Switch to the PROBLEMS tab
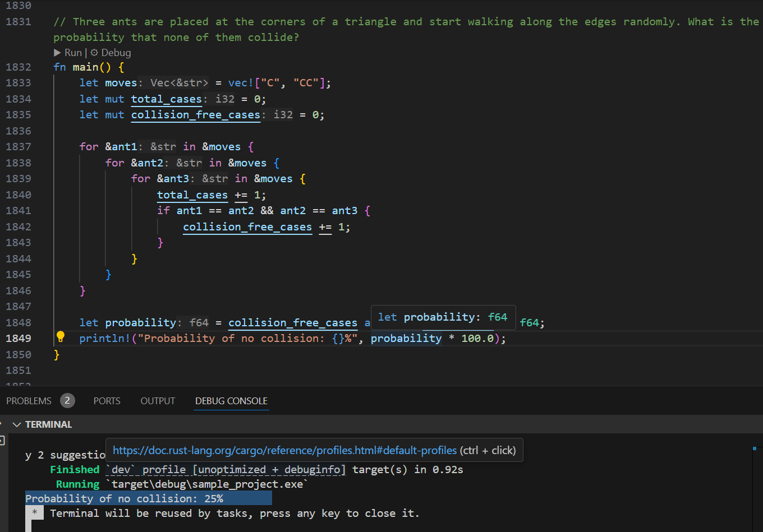763x532 pixels. click(29, 401)
